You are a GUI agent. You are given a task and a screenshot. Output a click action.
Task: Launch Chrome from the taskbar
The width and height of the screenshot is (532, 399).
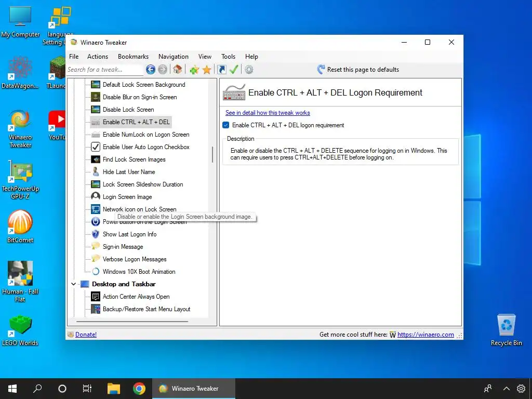pyautogui.click(x=139, y=389)
